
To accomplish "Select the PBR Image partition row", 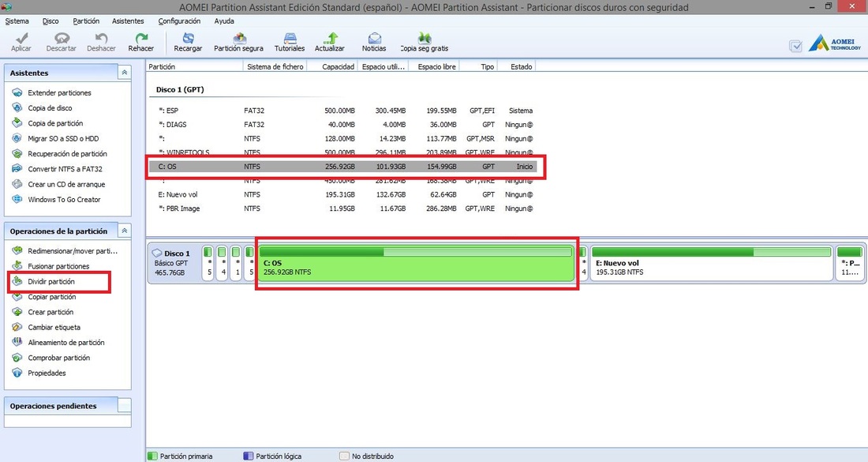I will click(x=342, y=208).
